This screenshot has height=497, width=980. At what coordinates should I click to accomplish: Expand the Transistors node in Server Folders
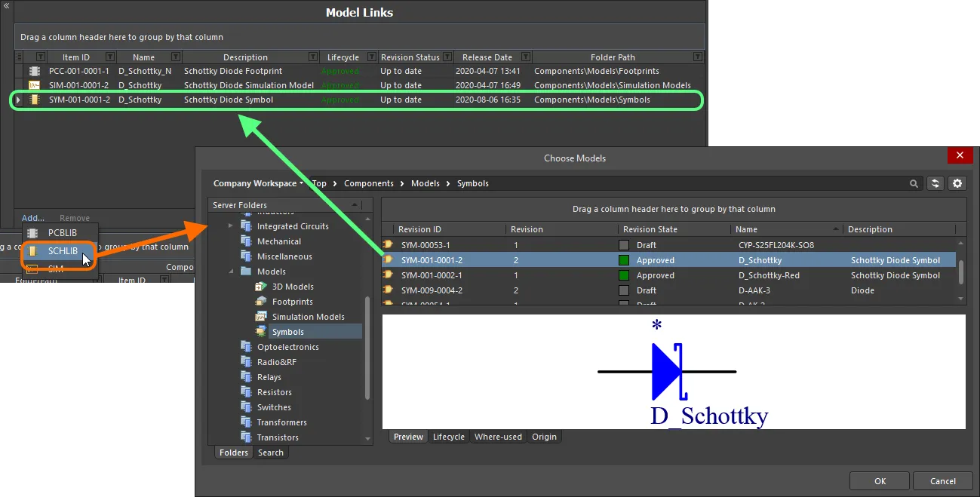coord(230,437)
